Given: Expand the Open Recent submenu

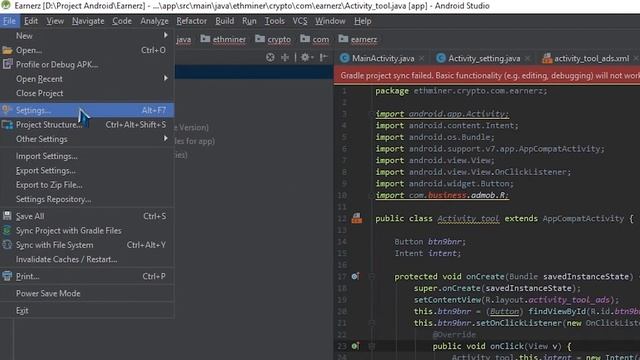Looking at the screenshot, I should 87,79.
